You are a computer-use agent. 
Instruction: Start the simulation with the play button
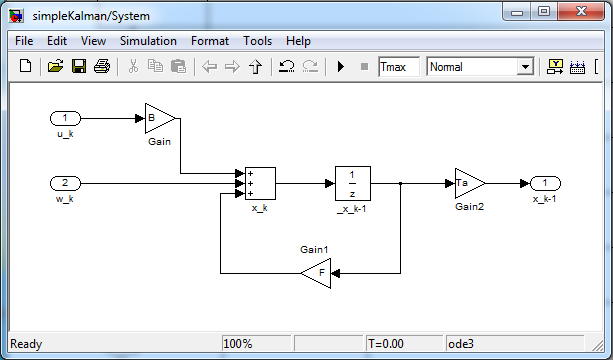pos(341,66)
